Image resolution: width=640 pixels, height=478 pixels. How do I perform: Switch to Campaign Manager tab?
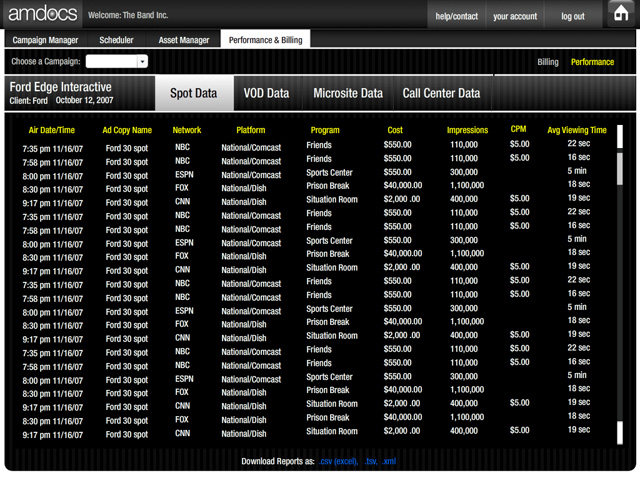pyautogui.click(x=45, y=40)
